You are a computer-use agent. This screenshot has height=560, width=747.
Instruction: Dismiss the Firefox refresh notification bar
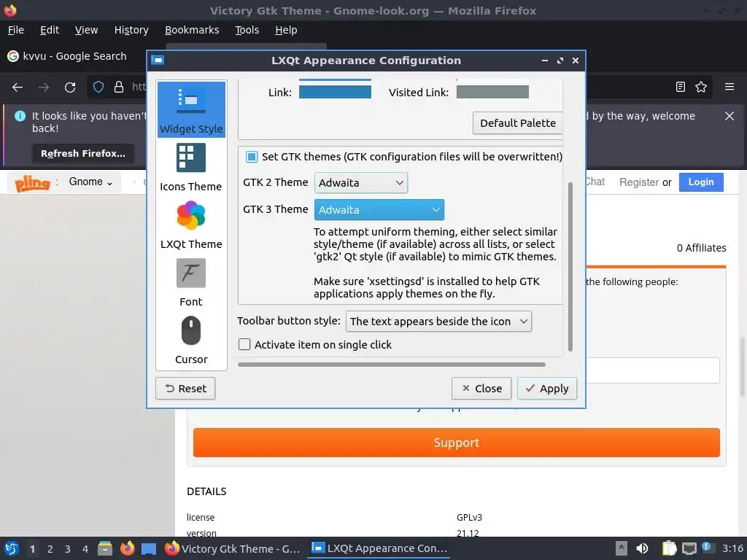pyautogui.click(x=729, y=116)
